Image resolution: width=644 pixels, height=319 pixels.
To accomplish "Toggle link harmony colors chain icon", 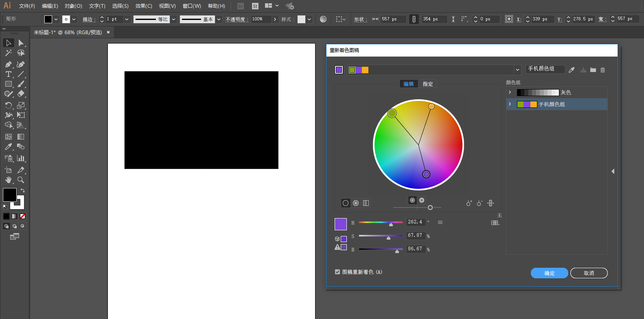I will (x=491, y=203).
